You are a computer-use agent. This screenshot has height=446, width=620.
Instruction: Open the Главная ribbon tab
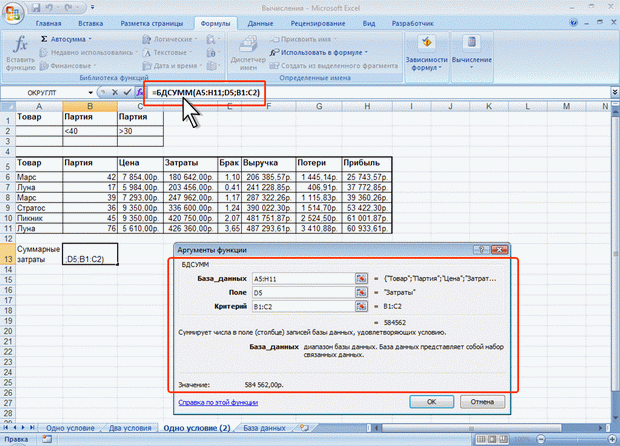[48, 23]
